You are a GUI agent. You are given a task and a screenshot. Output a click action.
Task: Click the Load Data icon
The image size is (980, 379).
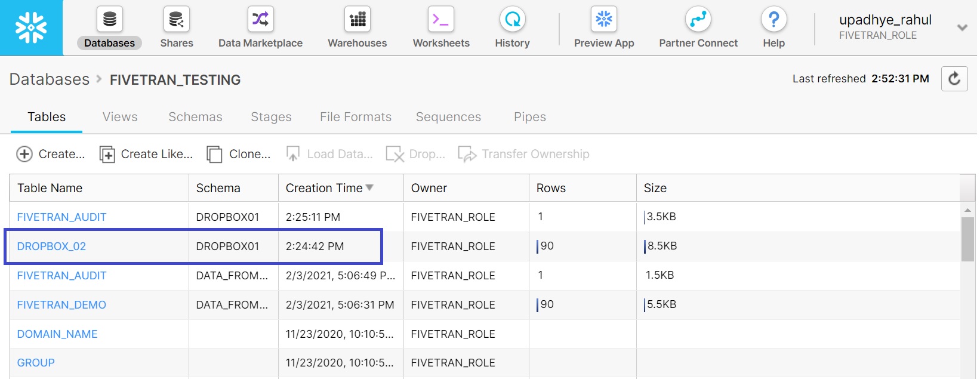tap(292, 154)
